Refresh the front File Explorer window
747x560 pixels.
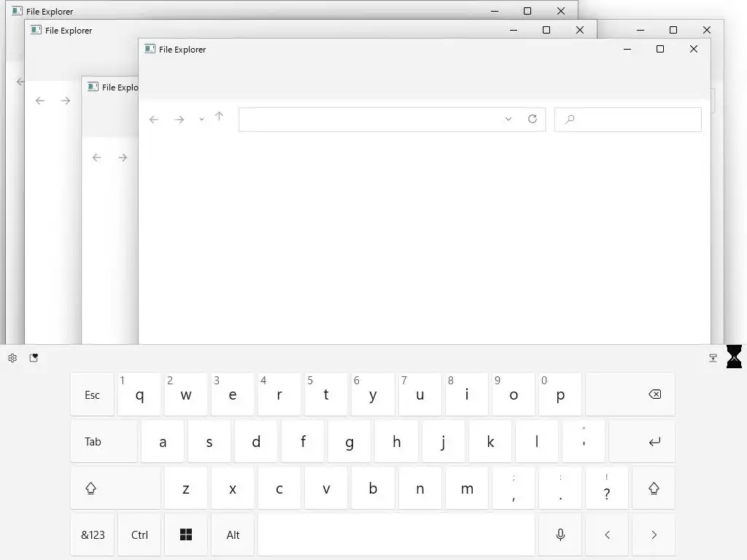(x=533, y=119)
